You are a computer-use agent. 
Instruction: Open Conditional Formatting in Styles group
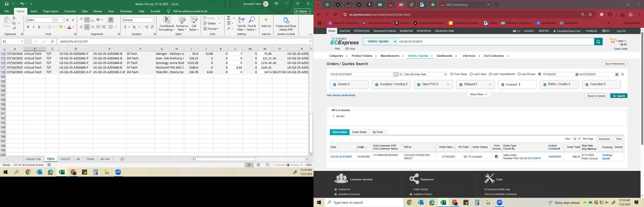[x=167, y=24]
